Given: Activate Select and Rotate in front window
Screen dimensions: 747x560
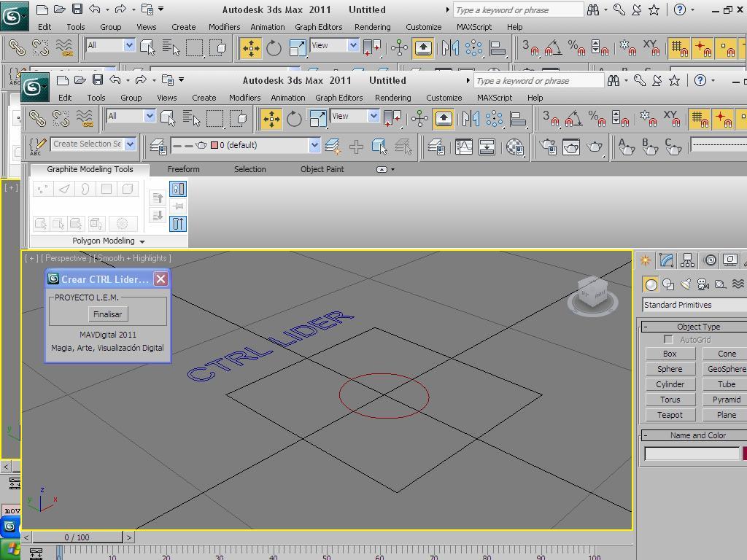Looking at the screenshot, I should (x=294, y=119).
